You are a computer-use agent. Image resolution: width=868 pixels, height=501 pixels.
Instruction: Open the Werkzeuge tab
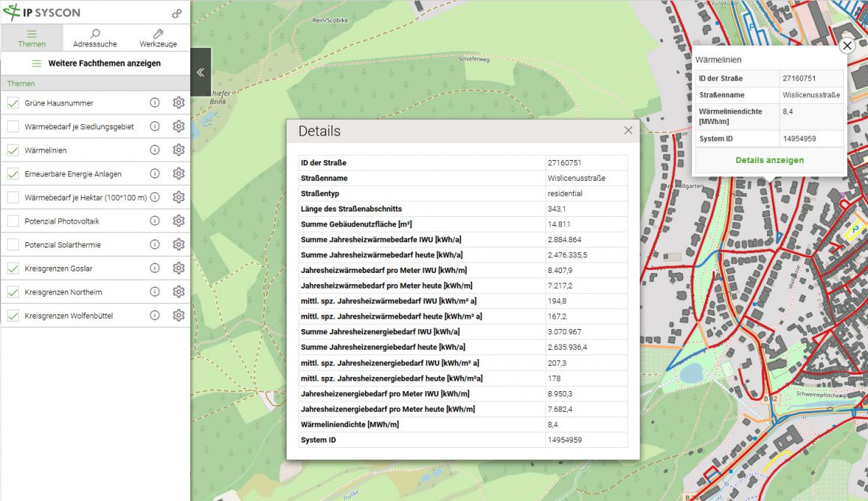(x=158, y=38)
